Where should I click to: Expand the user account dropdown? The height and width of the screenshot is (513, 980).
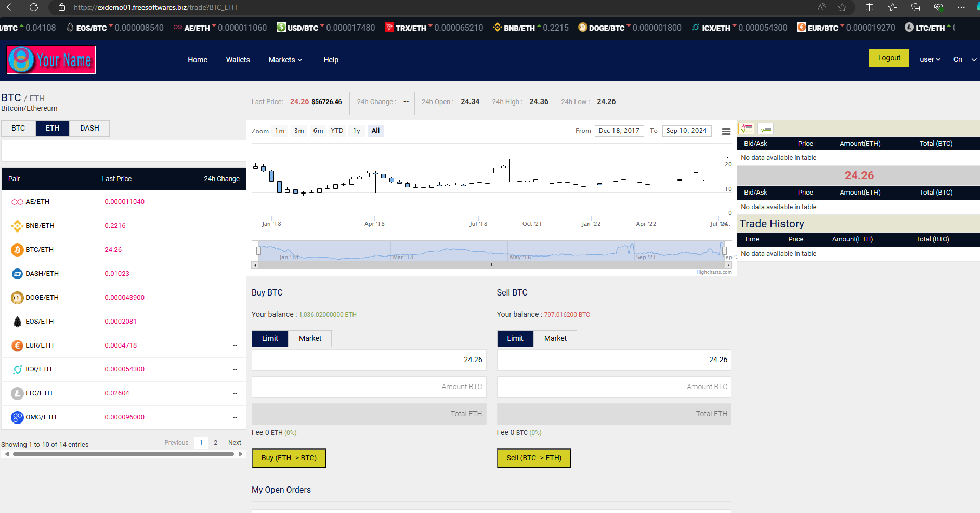point(930,59)
